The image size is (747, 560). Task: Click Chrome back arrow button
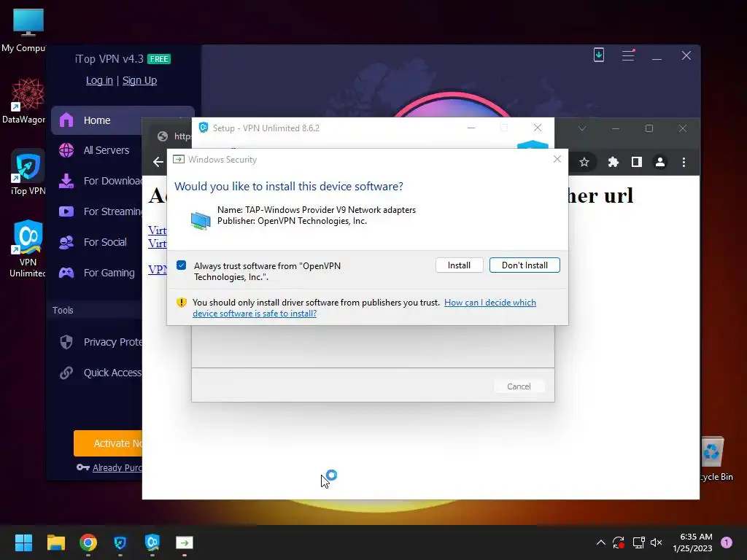158,162
